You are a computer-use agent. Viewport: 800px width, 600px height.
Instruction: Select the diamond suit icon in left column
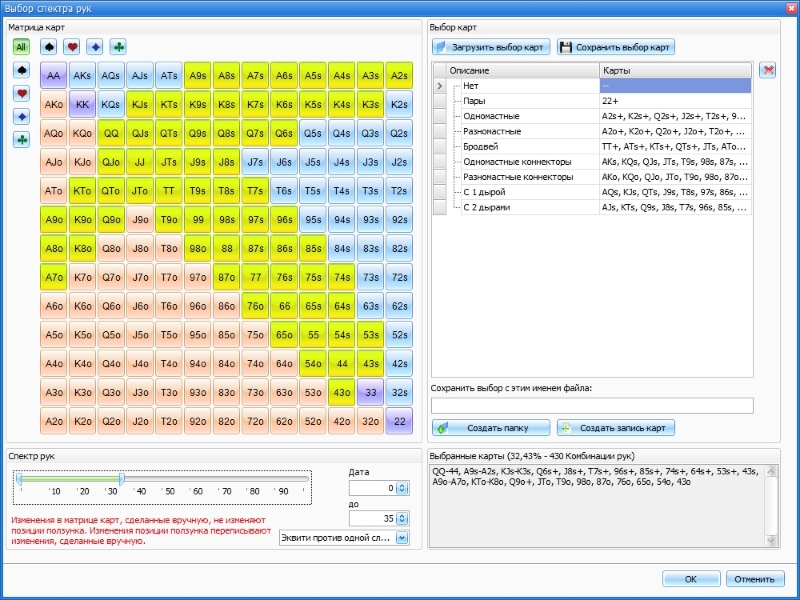21,116
